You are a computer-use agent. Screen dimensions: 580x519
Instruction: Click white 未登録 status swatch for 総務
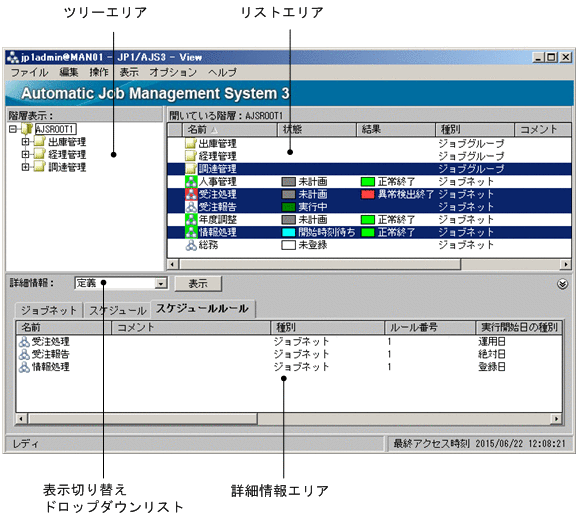point(289,245)
